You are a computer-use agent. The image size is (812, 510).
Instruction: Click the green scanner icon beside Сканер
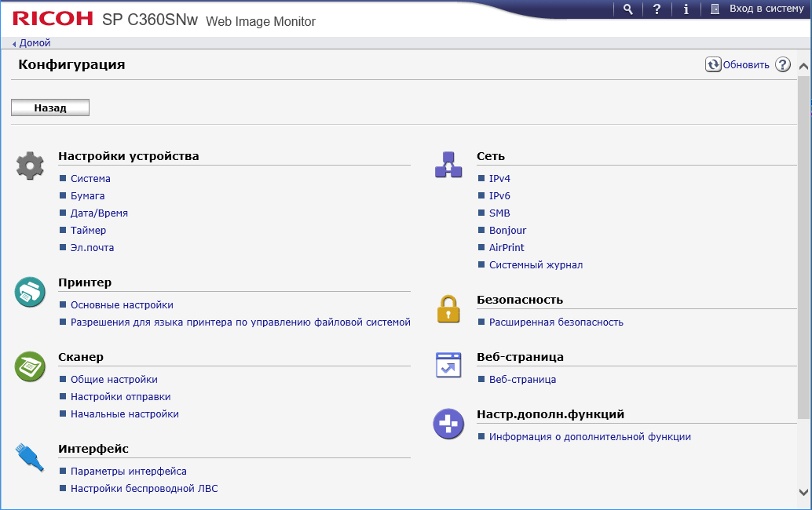31,366
